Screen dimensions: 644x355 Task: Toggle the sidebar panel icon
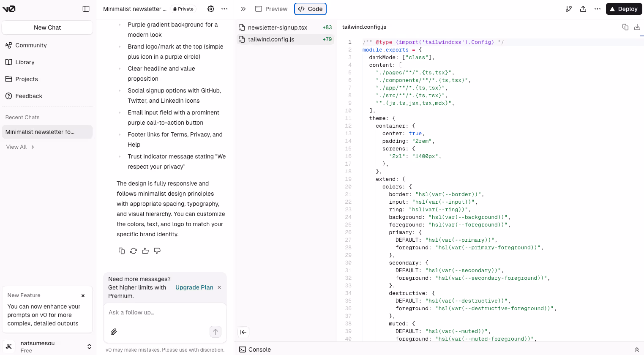tap(86, 9)
